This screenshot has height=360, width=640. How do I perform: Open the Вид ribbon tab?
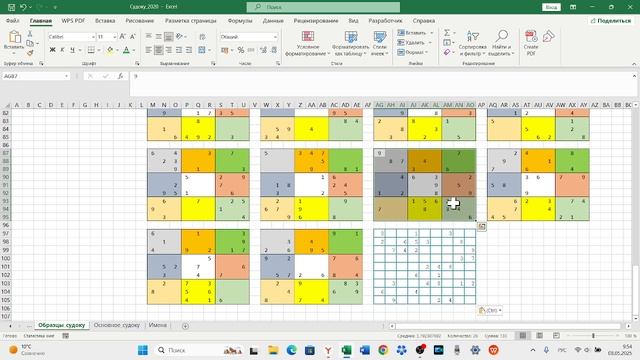point(353,20)
